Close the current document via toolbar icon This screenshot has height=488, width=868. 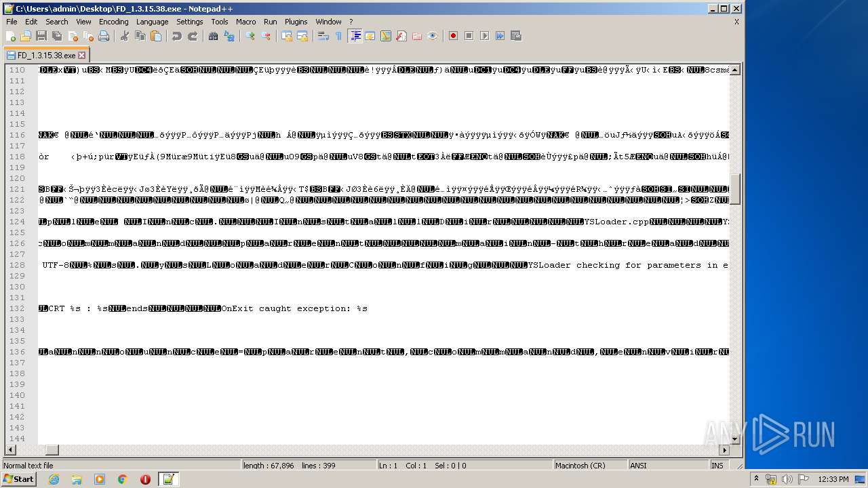[73, 36]
